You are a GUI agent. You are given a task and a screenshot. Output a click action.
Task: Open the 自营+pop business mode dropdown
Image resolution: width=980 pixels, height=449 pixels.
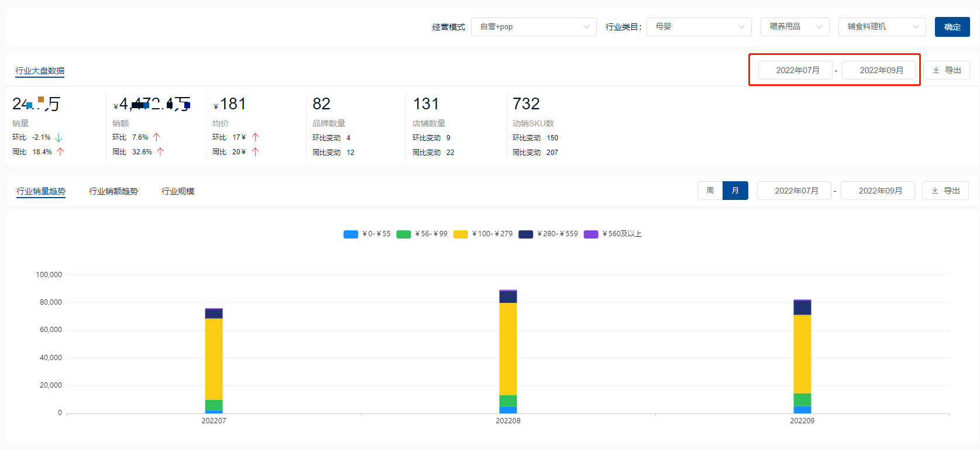pos(534,27)
